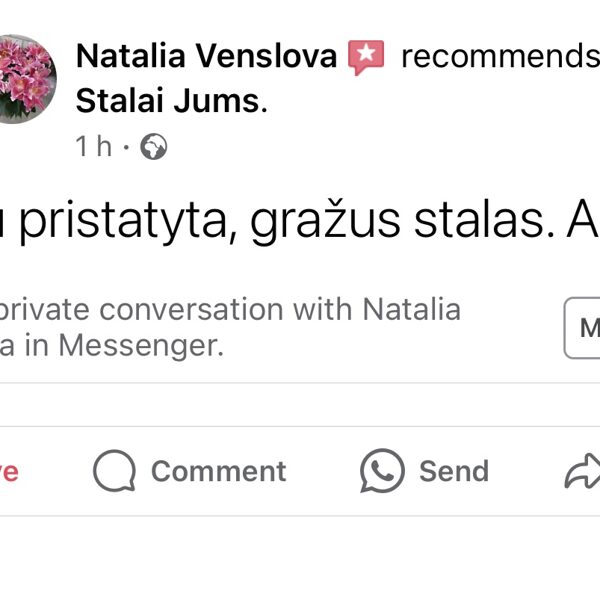The width and height of the screenshot is (600, 600).
Task: Click the red Love reaction button
Action: [8, 472]
